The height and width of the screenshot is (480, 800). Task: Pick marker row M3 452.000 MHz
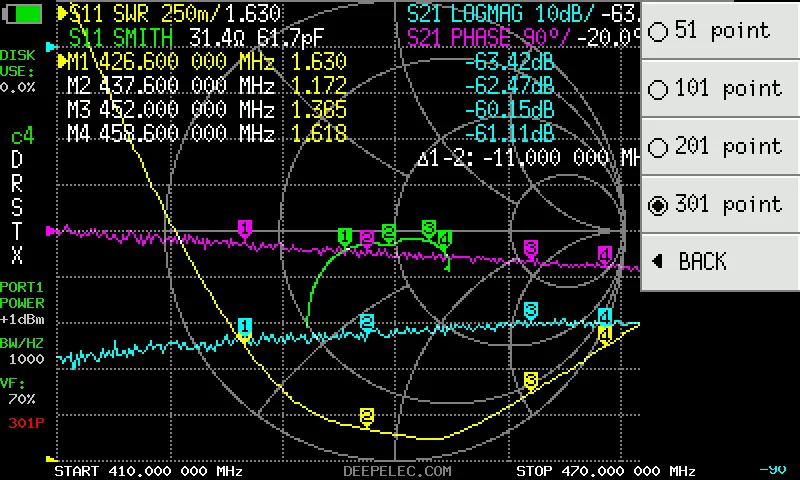coord(207,109)
